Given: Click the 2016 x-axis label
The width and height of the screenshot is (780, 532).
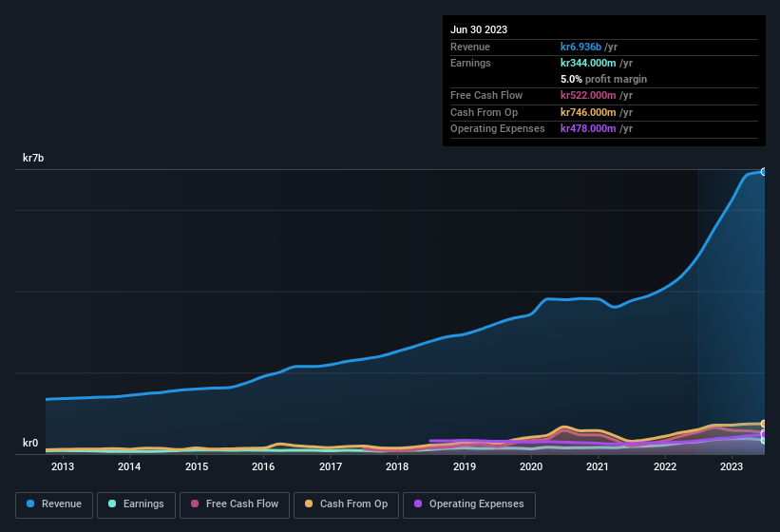Looking at the screenshot, I should pyautogui.click(x=263, y=466).
